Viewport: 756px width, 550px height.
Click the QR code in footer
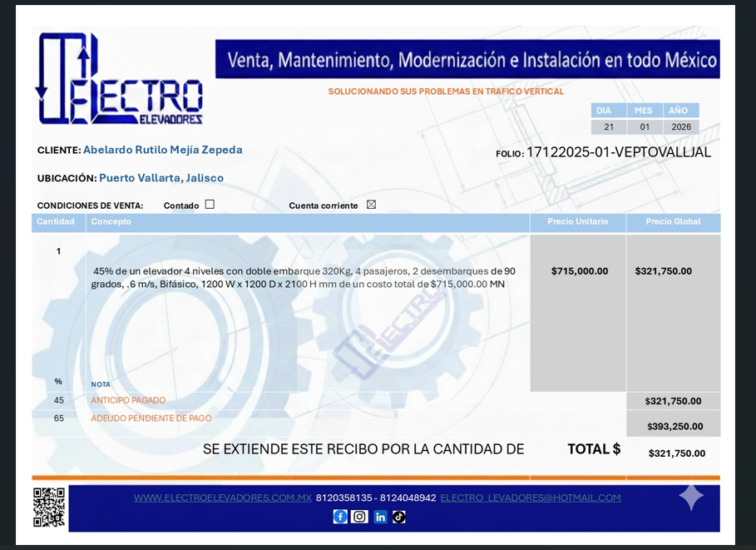49,508
